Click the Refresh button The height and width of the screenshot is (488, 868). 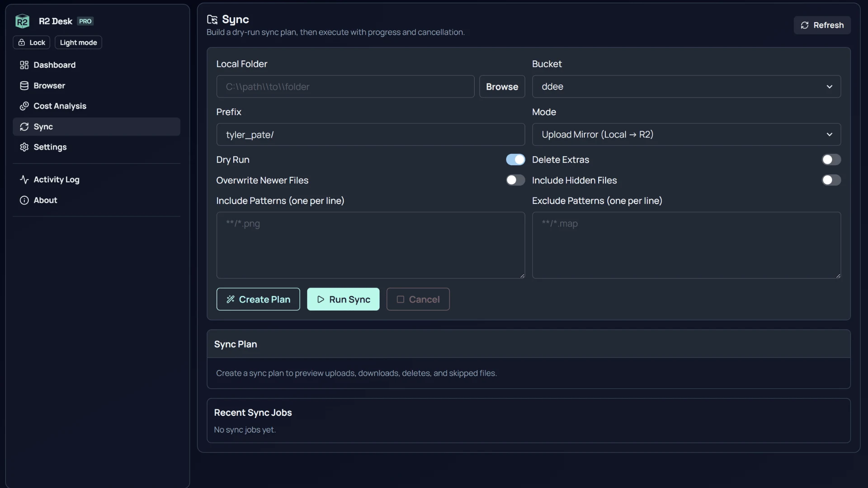point(822,25)
